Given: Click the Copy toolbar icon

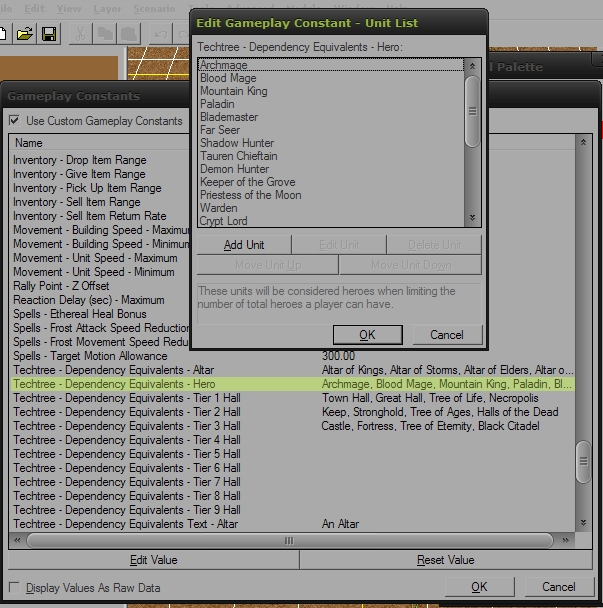Looking at the screenshot, I should (x=105, y=34).
